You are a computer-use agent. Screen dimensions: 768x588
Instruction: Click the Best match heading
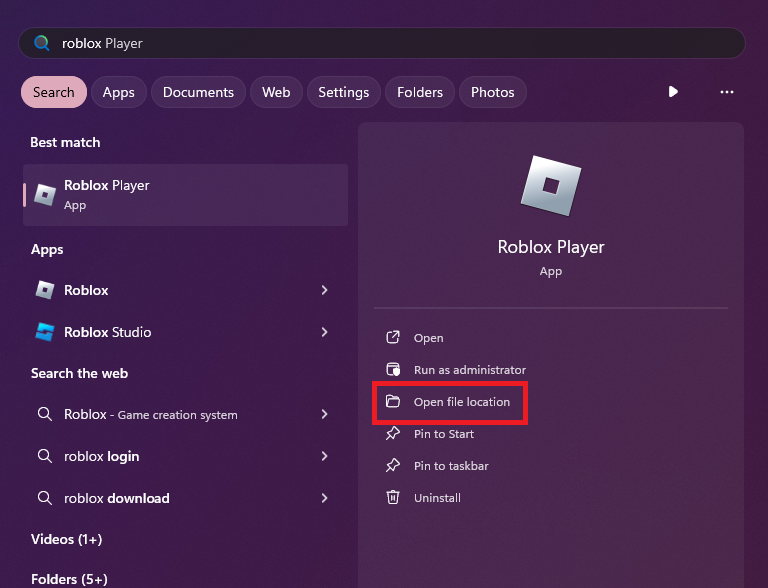[65, 143]
